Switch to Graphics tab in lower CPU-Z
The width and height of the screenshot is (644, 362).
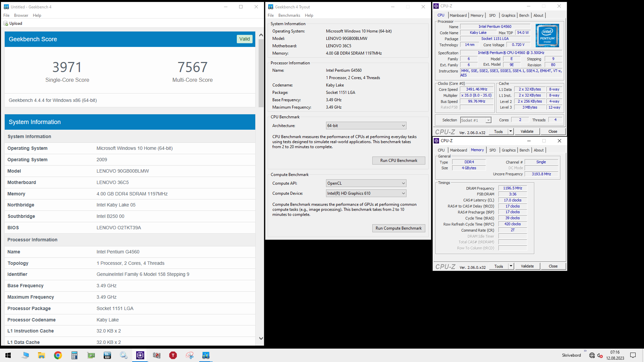click(x=509, y=150)
